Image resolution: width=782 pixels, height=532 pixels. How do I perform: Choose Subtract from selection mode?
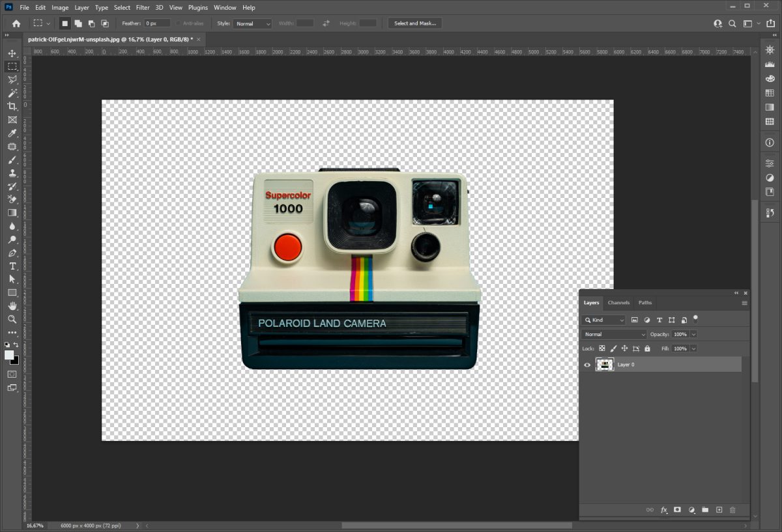[91, 23]
